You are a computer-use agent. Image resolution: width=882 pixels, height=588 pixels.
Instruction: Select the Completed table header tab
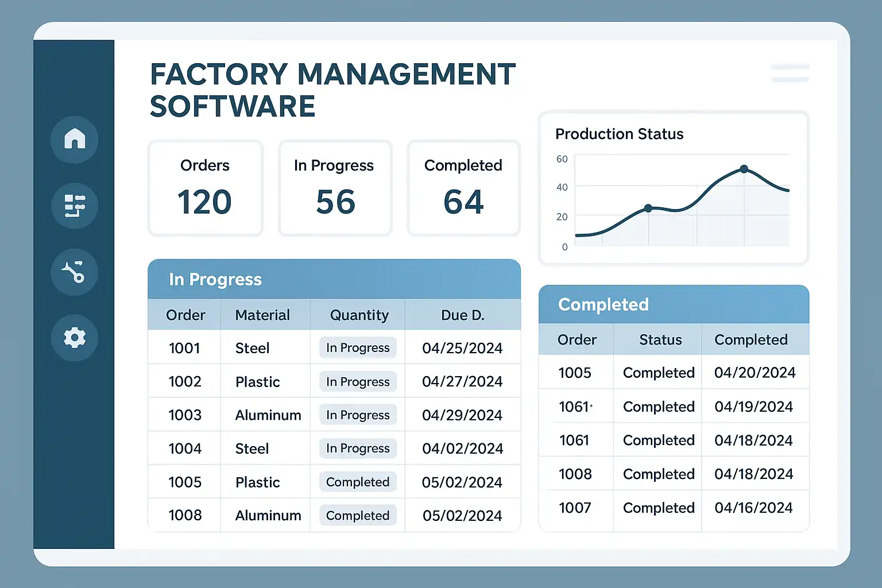[604, 305]
